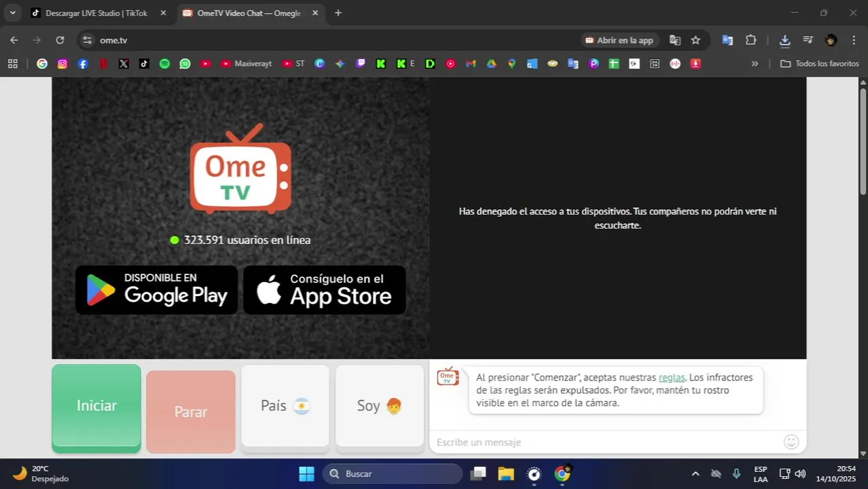Open the Facebook bookmark

coord(83,63)
